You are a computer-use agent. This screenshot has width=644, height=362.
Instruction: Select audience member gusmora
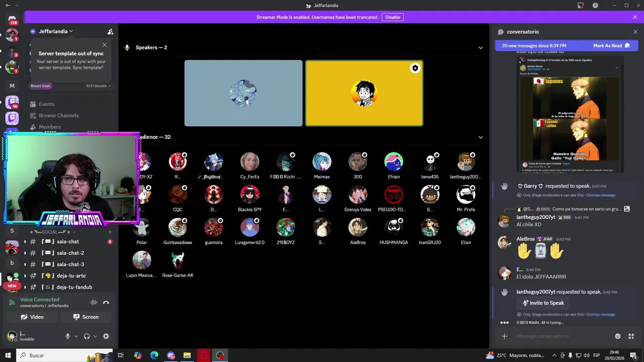point(213,231)
